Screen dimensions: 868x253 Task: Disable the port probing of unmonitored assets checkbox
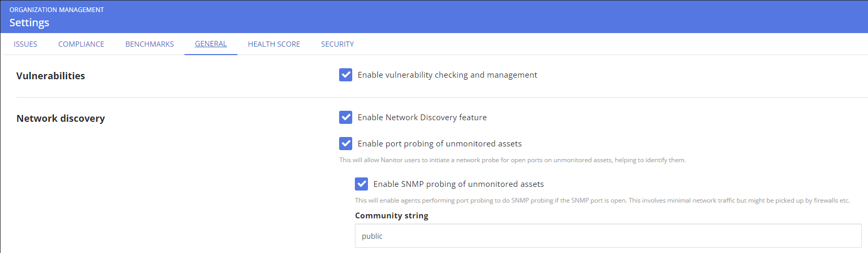[x=346, y=144]
